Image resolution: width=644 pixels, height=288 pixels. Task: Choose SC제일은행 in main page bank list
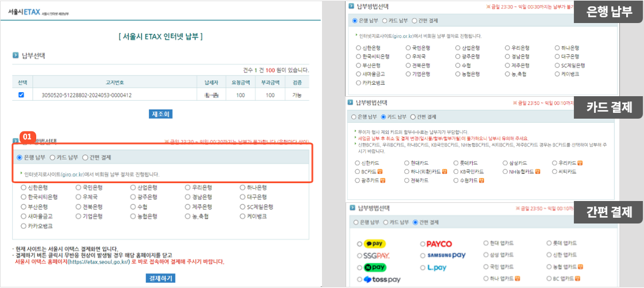(243, 207)
